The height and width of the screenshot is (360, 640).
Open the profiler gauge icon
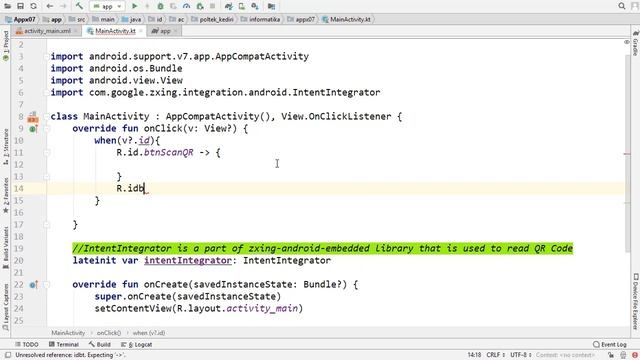187,6
